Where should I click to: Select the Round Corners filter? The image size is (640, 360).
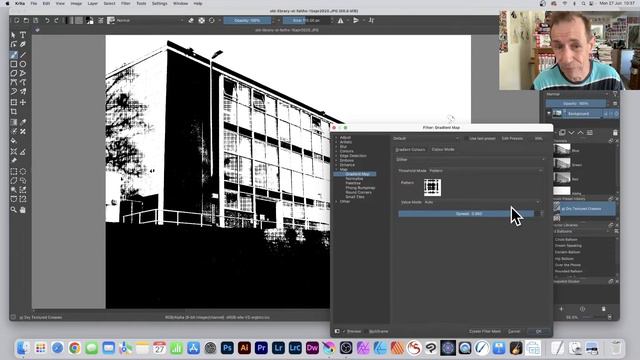tap(358, 192)
